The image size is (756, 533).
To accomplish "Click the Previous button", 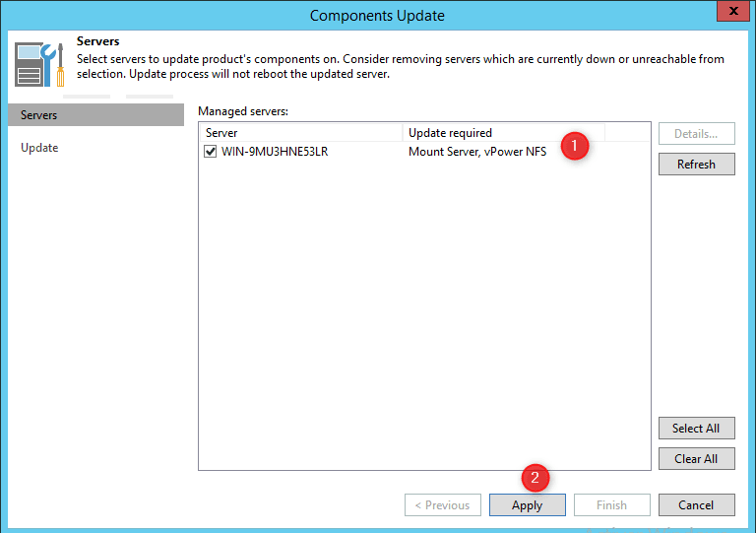I will [442, 505].
